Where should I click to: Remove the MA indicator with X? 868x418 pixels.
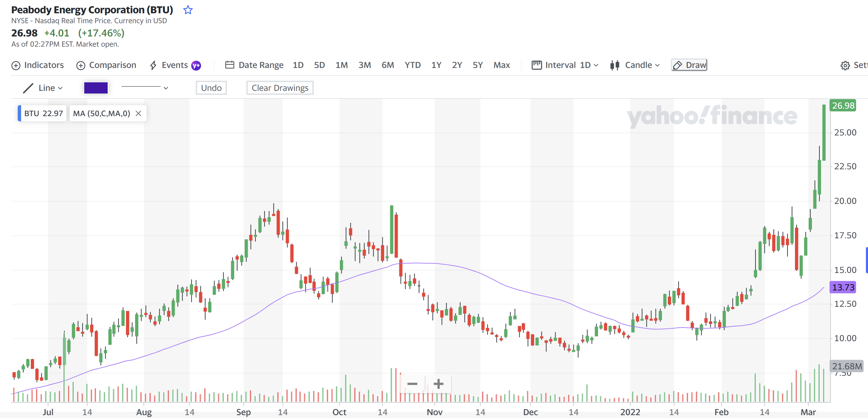138,113
